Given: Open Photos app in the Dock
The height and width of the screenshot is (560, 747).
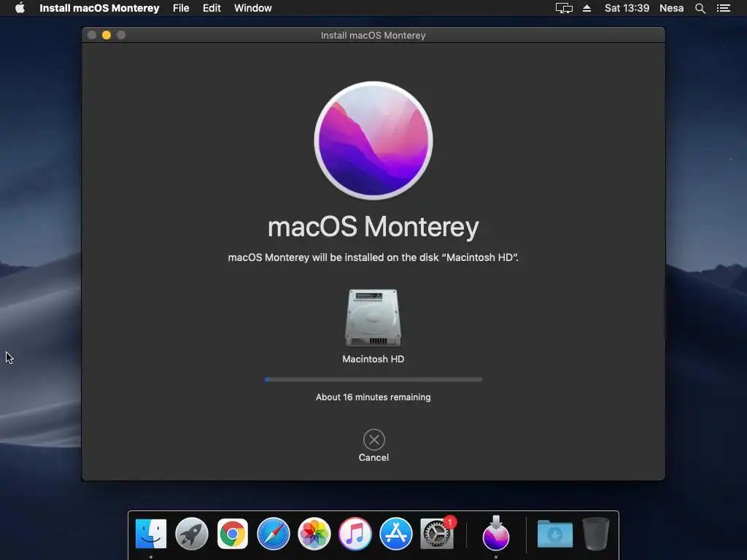Looking at the screenshot, I should (314, 534).
